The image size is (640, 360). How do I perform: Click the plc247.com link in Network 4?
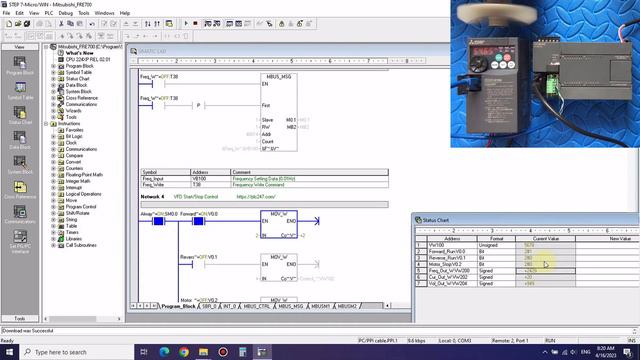tap(256, 197)
